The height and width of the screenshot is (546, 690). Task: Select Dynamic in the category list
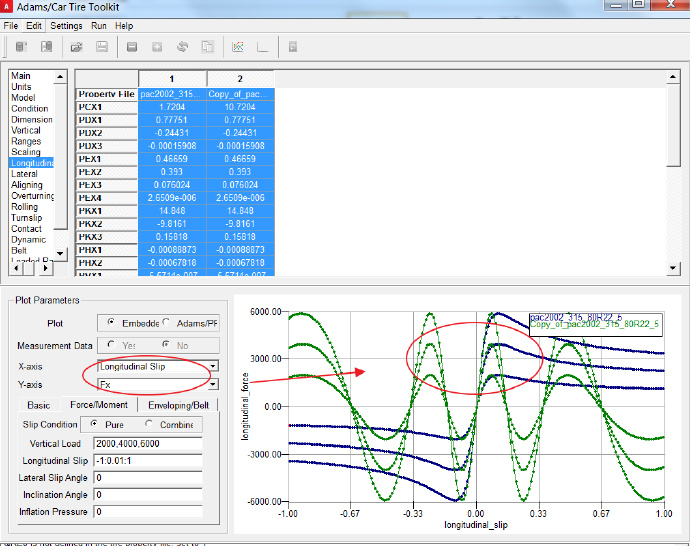pyautogui.click(x=28, y=240)
